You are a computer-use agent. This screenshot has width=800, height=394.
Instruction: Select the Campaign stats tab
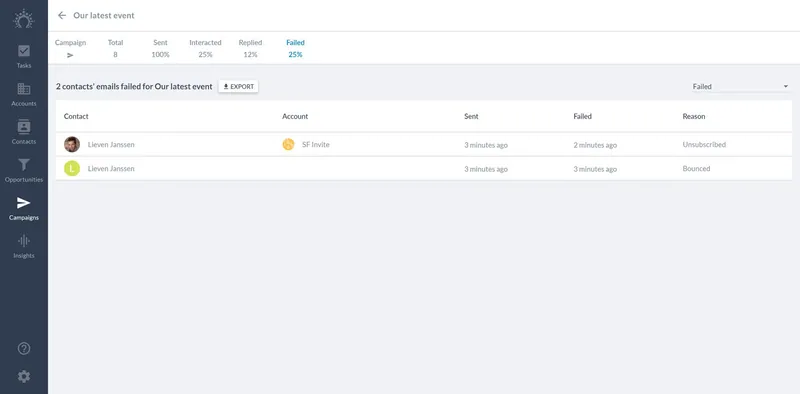(70, 48)
